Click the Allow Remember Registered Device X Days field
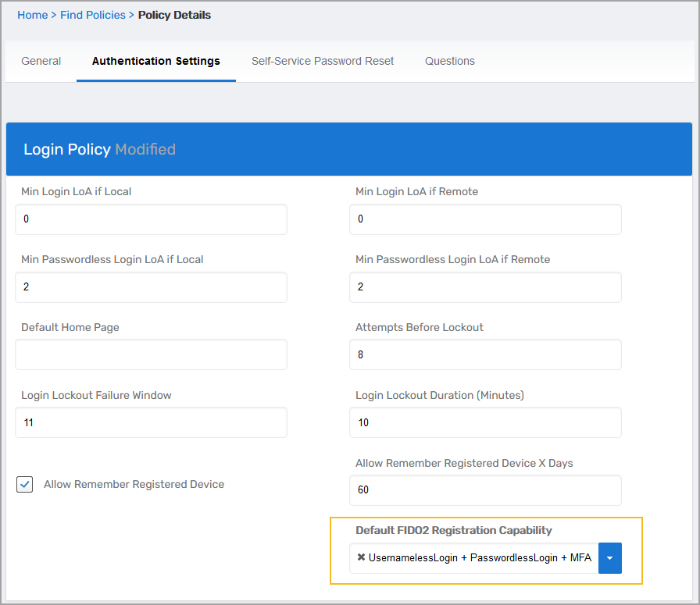700x605 pixels. 485,490
